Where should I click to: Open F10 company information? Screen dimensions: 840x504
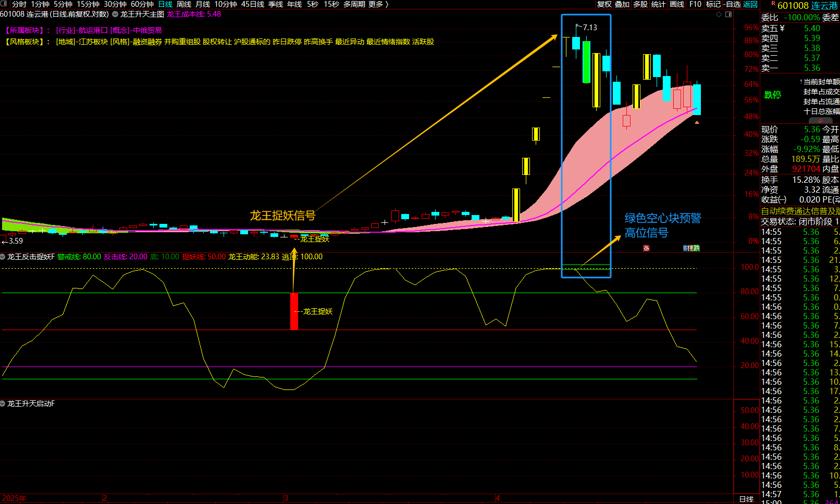[x=695, y=4]
